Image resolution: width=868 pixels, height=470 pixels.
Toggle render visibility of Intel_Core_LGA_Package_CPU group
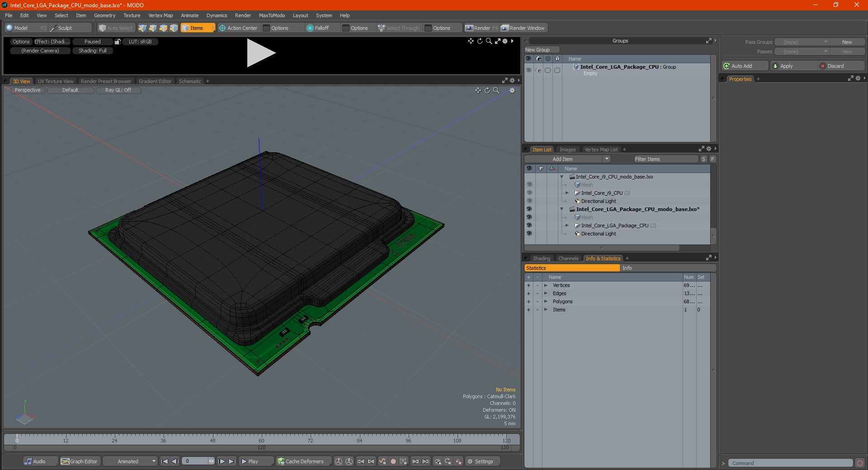tap(538, 70)
